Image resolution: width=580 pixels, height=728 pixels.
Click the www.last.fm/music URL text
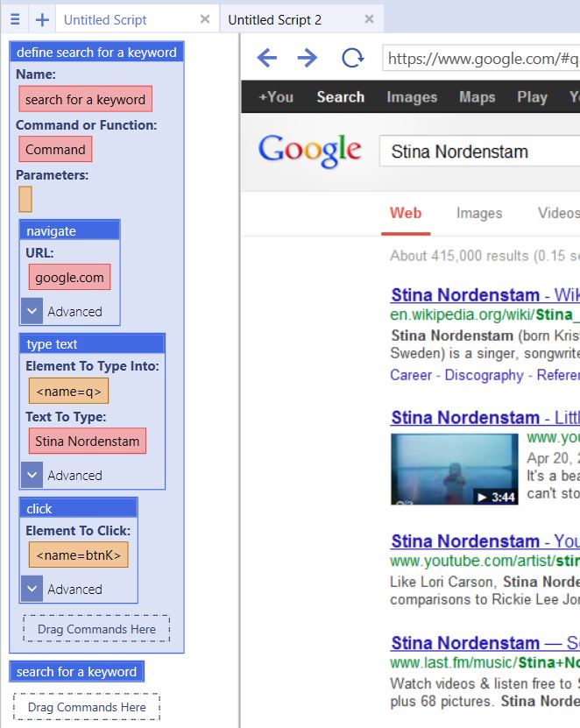[485, 662]
